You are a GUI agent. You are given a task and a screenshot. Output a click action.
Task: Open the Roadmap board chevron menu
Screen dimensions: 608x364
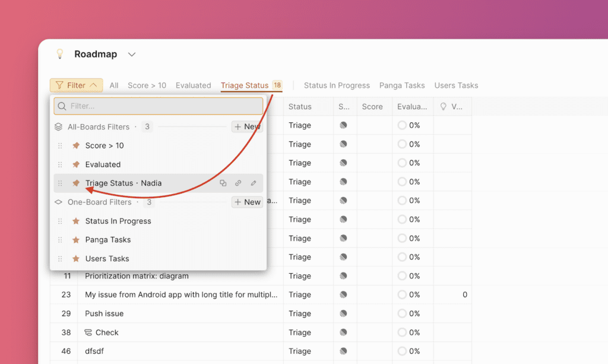pos(132,54)
